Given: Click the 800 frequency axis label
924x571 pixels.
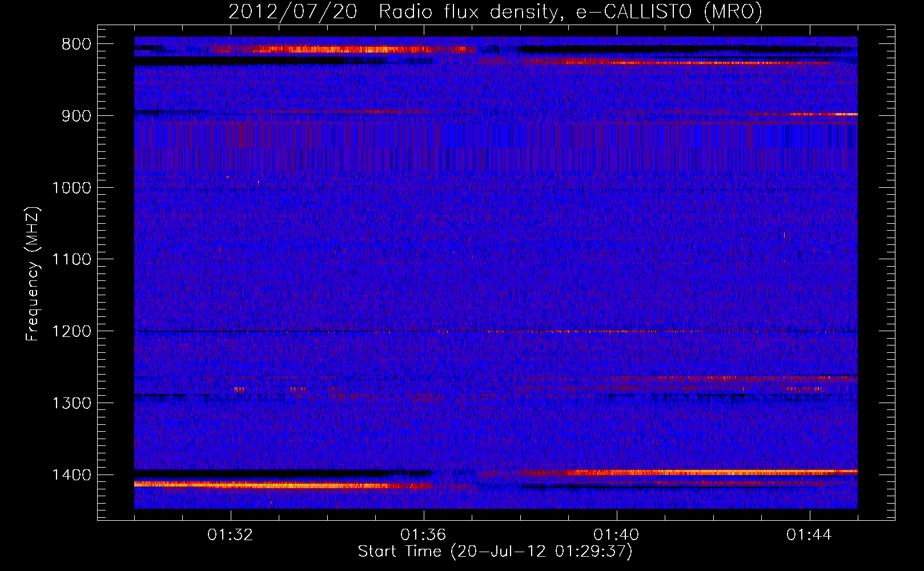Looking at the screenshot, I should 77,45.
